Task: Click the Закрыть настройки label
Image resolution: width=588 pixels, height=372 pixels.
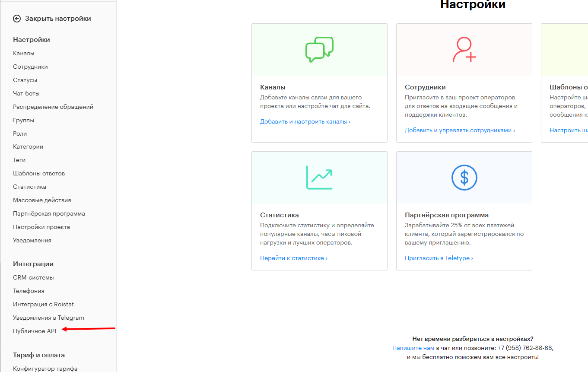Action: [x=58, y=19]
